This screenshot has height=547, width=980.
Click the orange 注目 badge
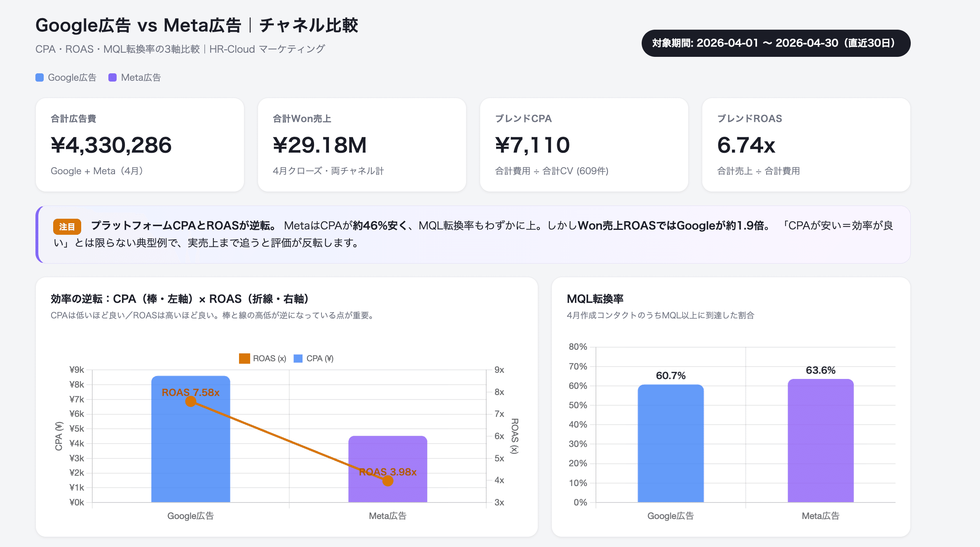pos(67,227)
